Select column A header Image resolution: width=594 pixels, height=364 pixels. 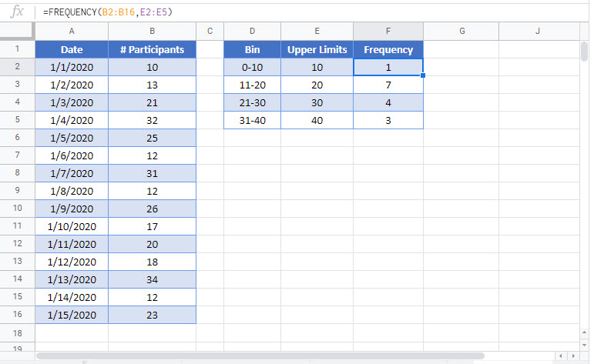click(72, 31)
